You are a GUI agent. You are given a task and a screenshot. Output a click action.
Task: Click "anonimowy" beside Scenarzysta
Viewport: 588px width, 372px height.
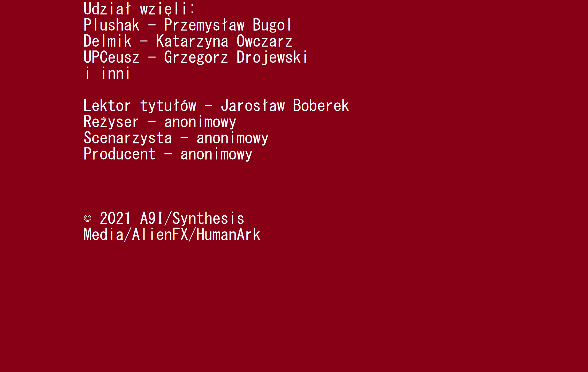232,138
